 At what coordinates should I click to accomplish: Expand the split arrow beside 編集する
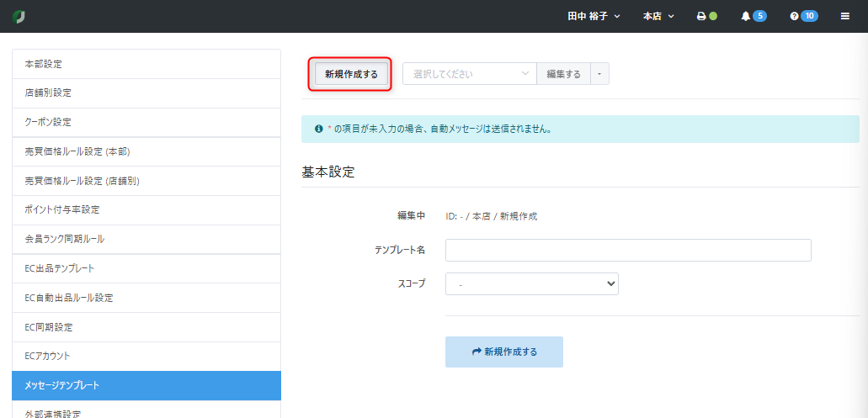click(599, 74)
